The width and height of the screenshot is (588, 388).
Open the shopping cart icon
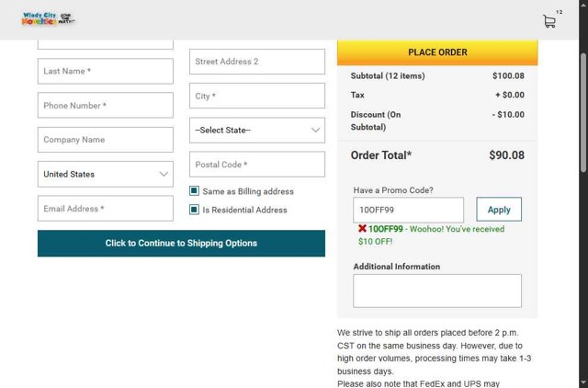[x=549, y=21]
